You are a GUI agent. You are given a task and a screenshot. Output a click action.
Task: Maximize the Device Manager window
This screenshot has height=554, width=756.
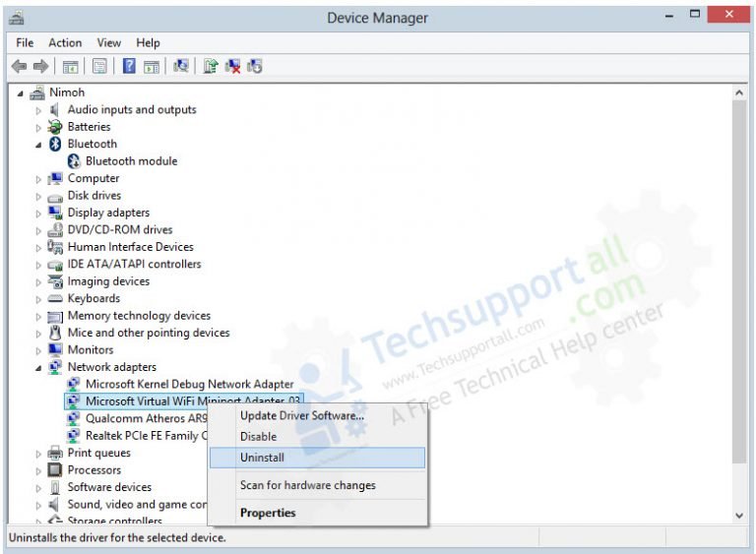pos(694,15)
